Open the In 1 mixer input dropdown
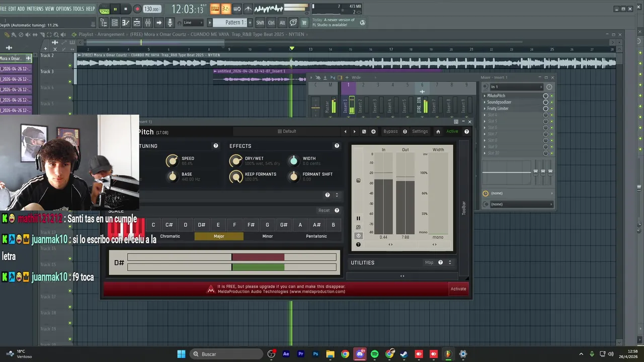 click(516, 87)
